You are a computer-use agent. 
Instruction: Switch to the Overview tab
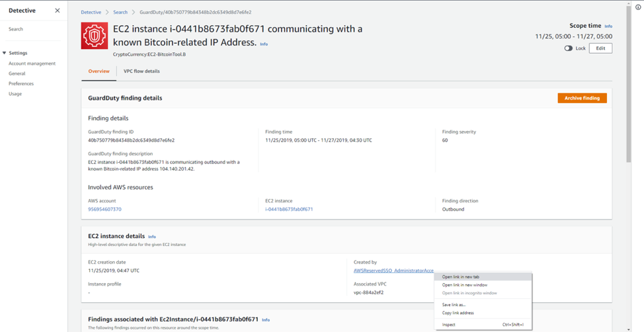(x=99, y=71)
